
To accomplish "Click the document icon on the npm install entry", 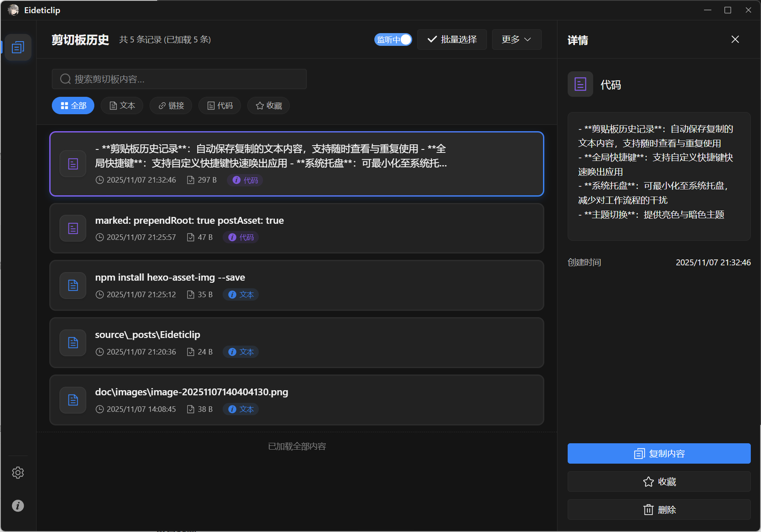I will pos(73,285).
